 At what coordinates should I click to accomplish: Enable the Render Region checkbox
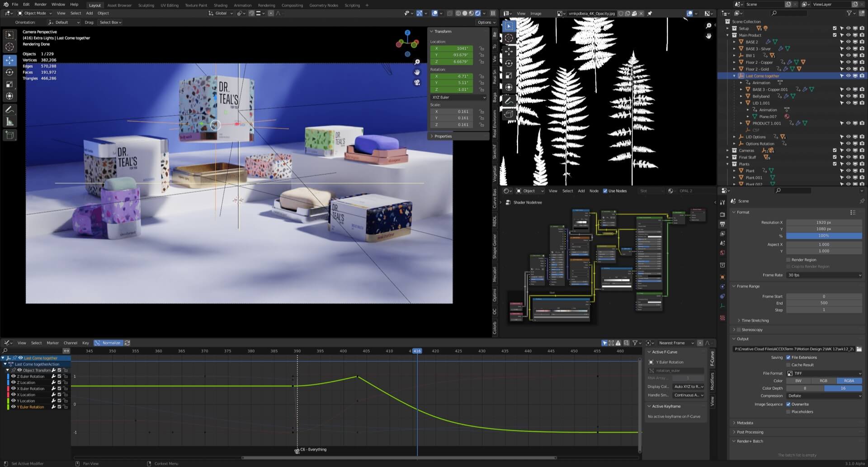(788, 260)
